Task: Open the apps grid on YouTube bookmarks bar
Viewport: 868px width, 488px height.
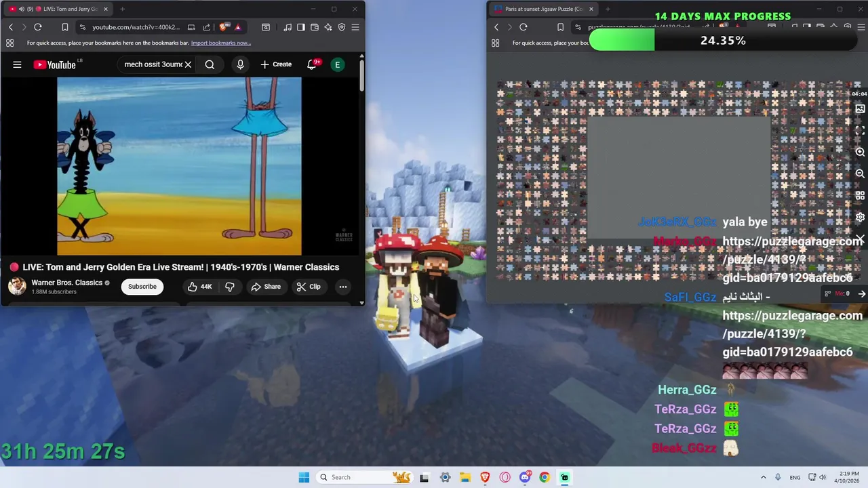Action: (x=9, y=43)
